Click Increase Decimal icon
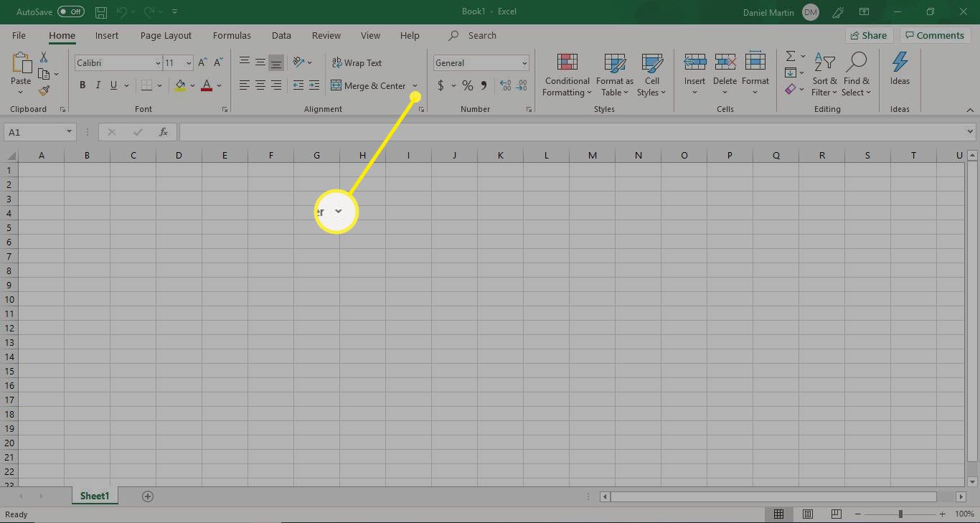The height and width of the screenshot is (523, 980). pos(505,85)
